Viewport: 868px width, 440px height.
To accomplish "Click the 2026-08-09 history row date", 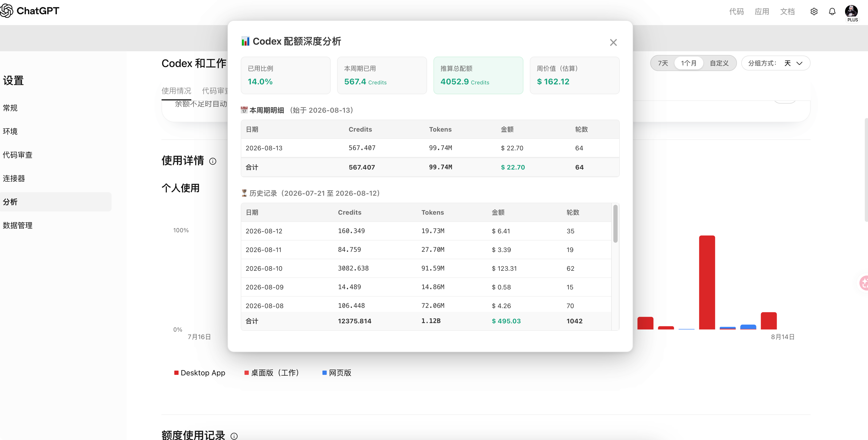I will click(265, 287).
